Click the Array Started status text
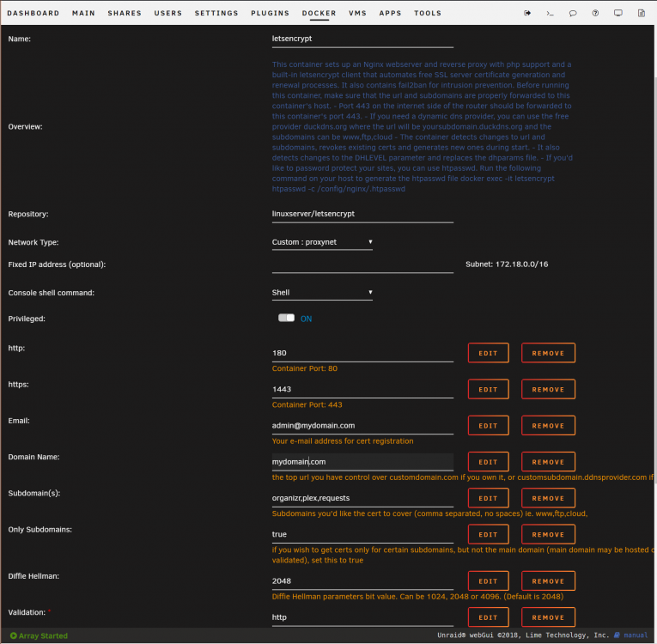The image size is (657, 644). [x=43, y=635]
